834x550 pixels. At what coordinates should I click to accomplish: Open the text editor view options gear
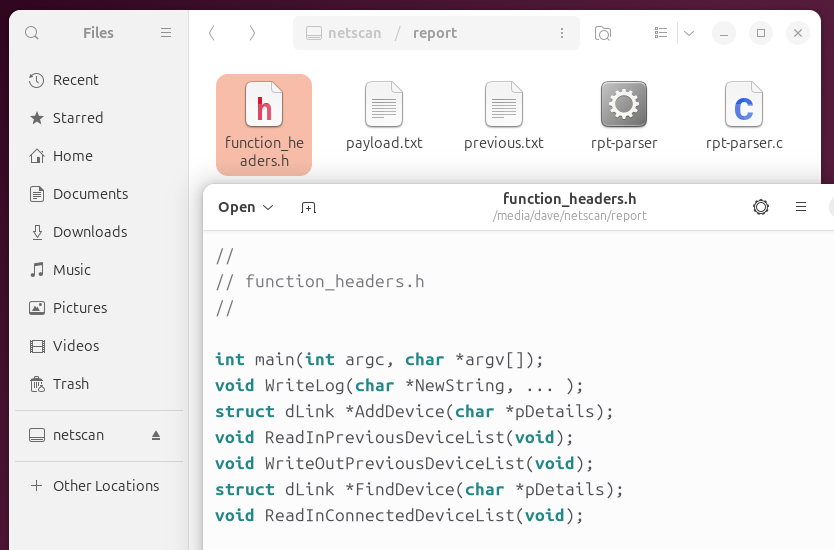pyautogui.click(x=761, y=207)
